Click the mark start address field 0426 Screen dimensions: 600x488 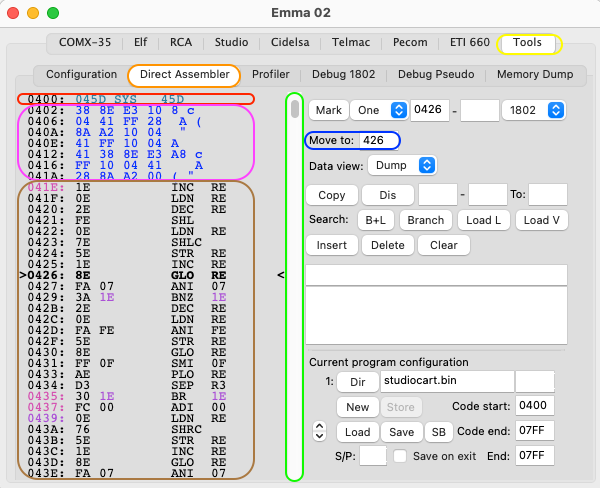point(430,110)
